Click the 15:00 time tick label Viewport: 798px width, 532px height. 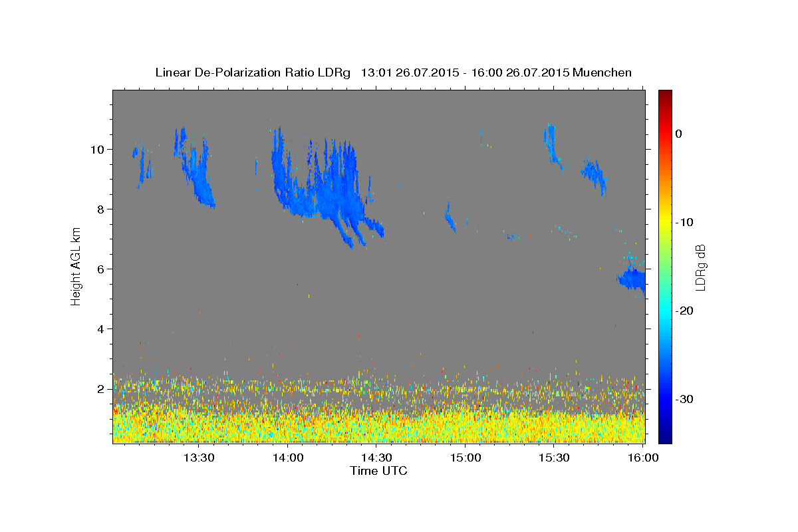465,458
